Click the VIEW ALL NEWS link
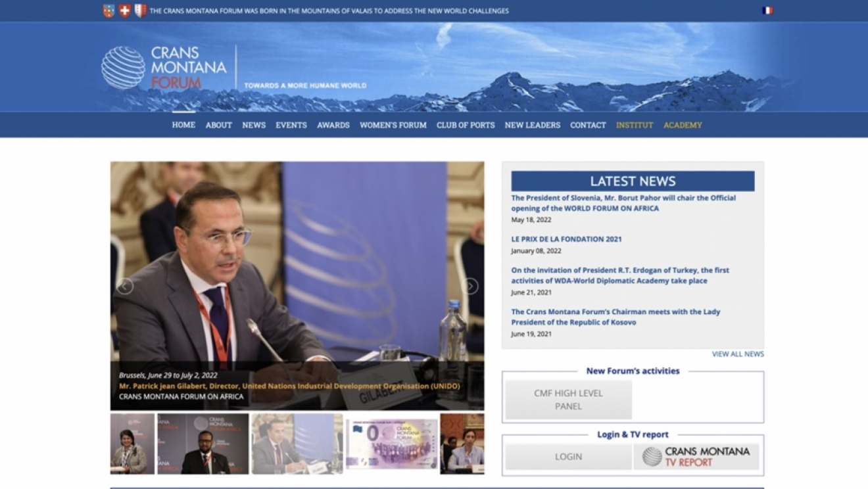Viewport: 868px width, 489px height. point(737,353)
